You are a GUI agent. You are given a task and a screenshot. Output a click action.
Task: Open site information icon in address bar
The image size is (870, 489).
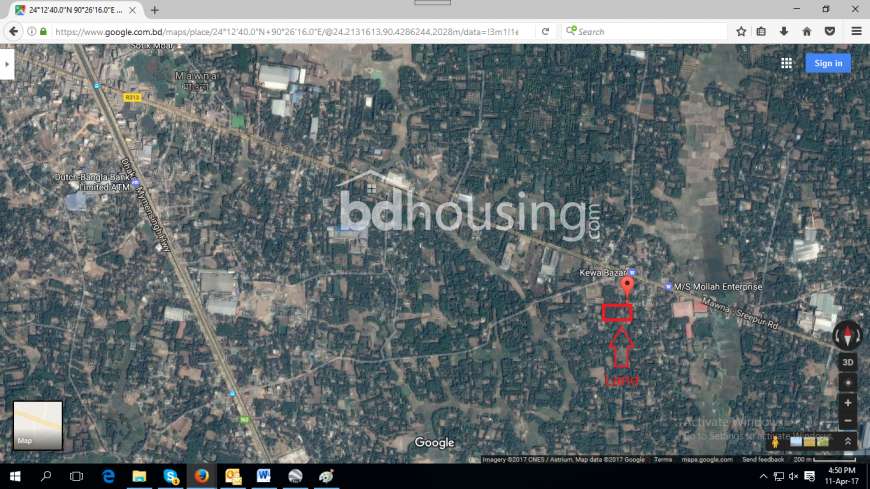tap(32, 32)
